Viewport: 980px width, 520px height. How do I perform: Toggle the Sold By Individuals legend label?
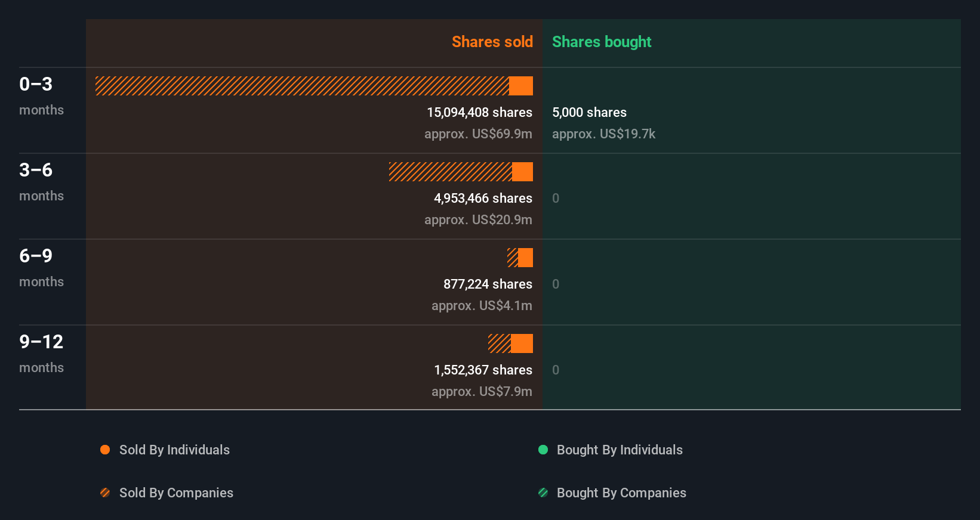(174, 450)
